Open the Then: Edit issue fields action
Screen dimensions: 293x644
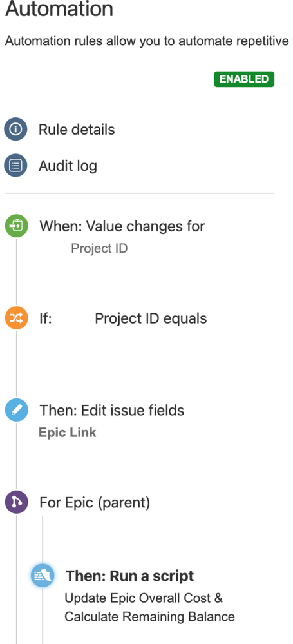point(111,411)
